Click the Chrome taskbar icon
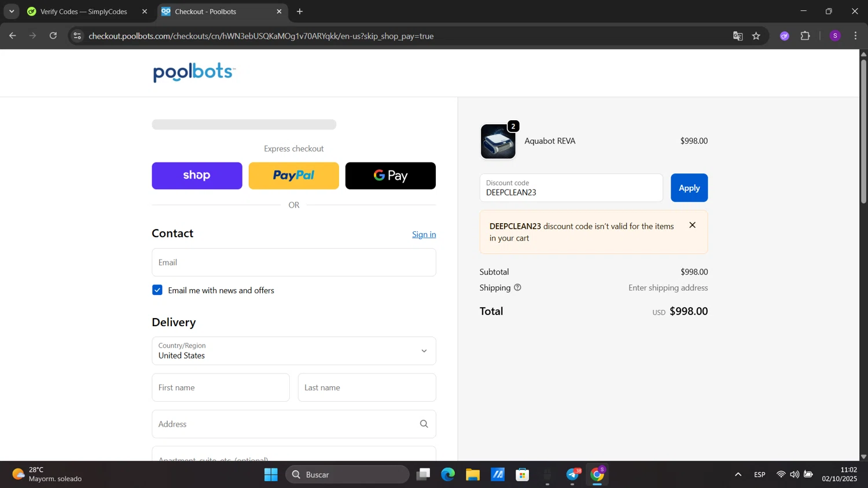Image resolution: width=868 pixels, height=488 pixels. (597, 475)
